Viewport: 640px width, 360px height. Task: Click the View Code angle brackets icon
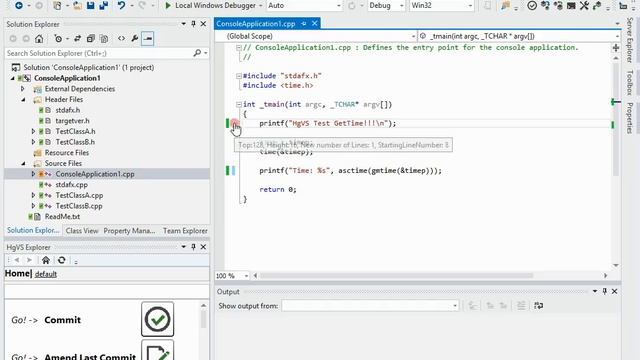[121, 38]
